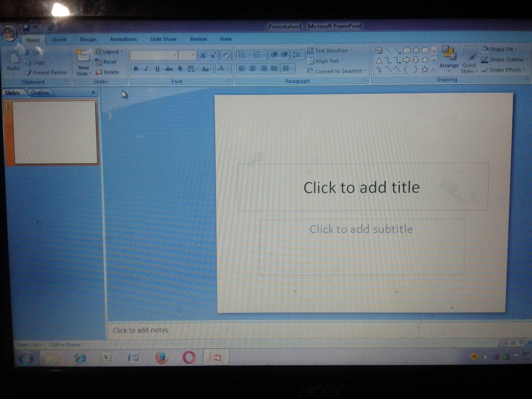The width and height of the screenshot is (532, 399).
Task: Choose the Oval shape
Action: 416,51
